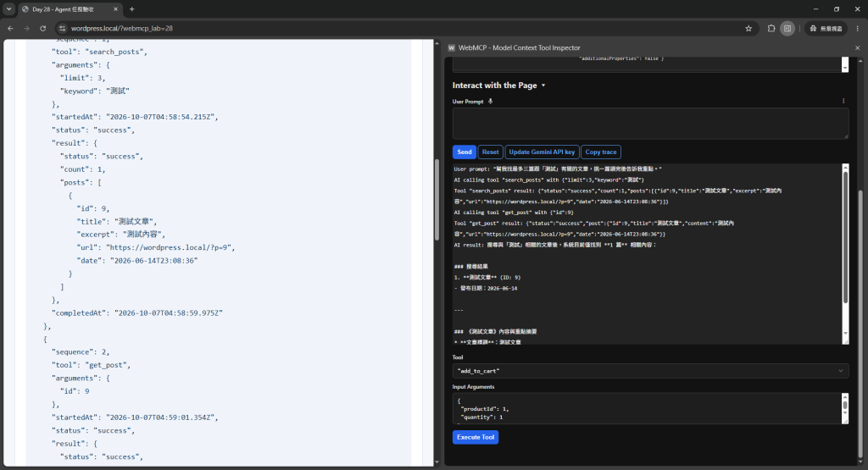This screenshot has width=868, height=470.
Task: Bookmark this page with the star icon
Action: [x=748, y=28]
